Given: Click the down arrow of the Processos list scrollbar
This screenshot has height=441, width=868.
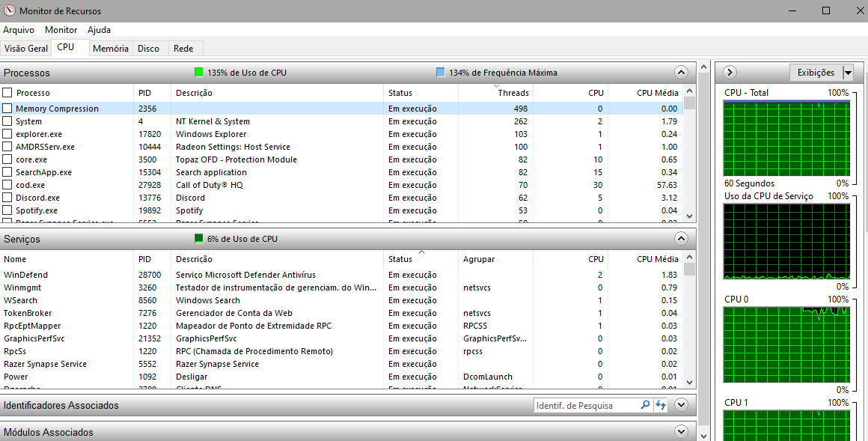Looking at the screenshot, I should pos(689,216).
